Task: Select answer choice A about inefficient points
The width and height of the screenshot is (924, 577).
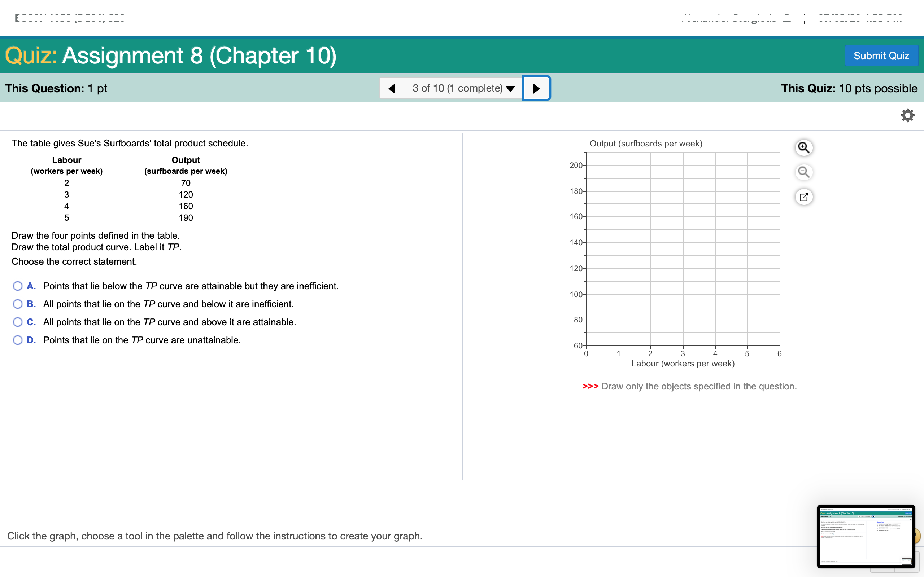Action: coord(17,286)
